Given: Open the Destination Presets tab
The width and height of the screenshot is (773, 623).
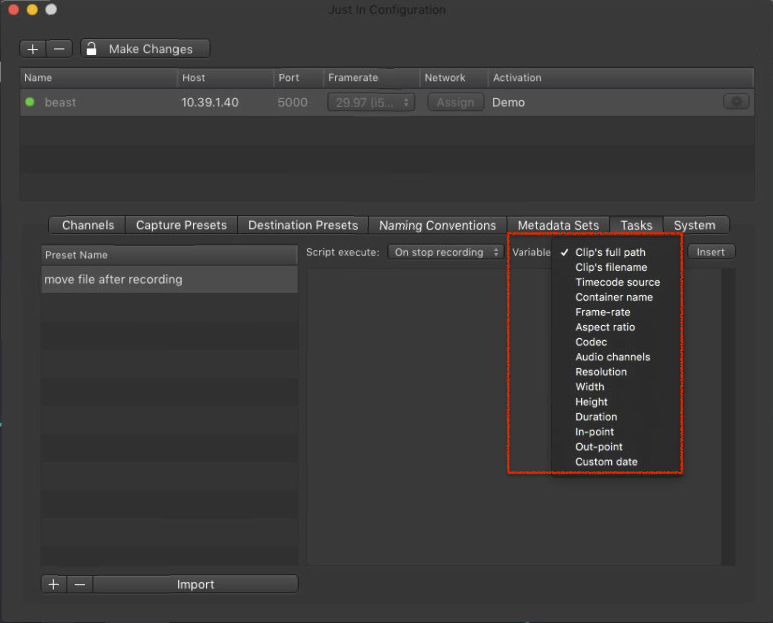Looking at the screenshot, I should [303, 225].
